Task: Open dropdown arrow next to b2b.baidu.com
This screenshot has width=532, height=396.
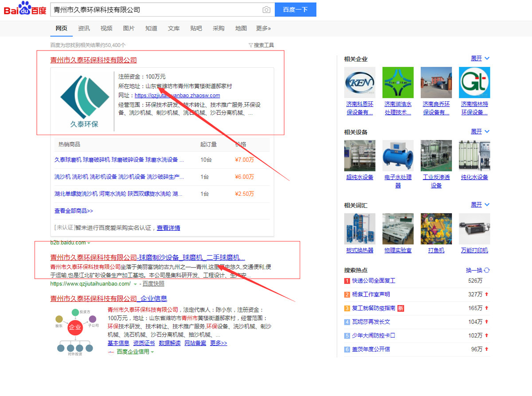Action: (89, 243)
